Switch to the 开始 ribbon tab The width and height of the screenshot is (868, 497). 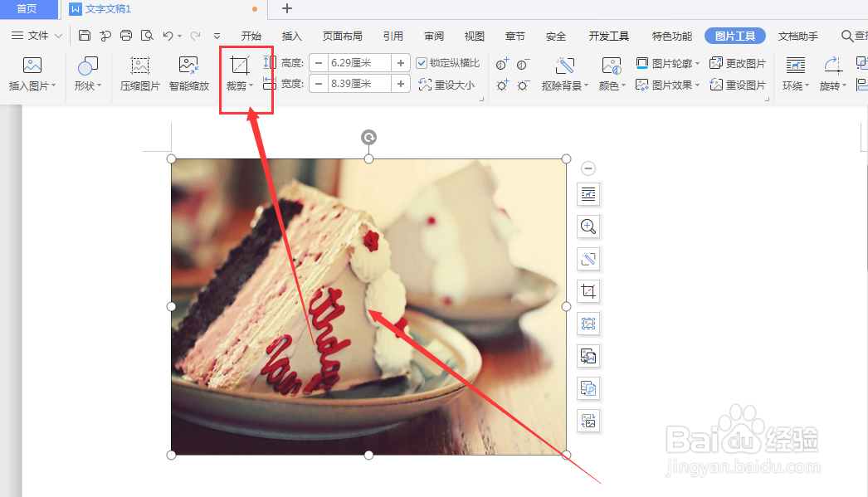click(251, 36)
